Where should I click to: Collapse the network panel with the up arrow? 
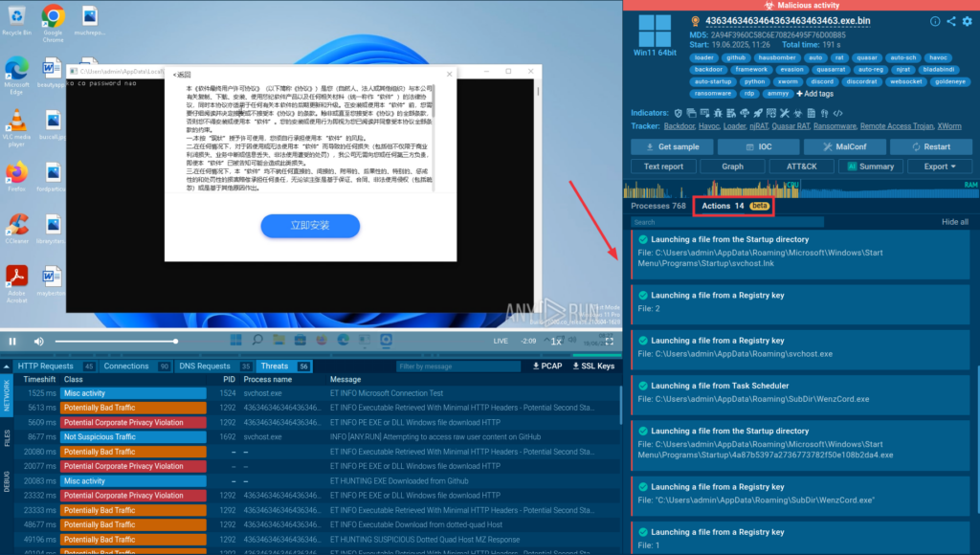7,366
